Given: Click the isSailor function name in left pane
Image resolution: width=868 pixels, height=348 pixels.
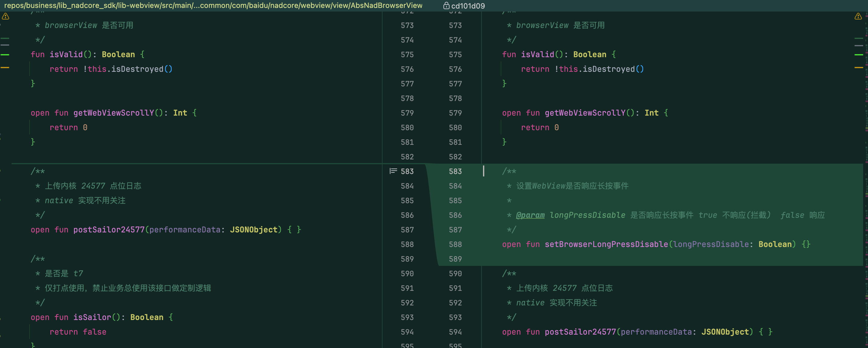Looking at the screenshot, I should pos(92,317).
